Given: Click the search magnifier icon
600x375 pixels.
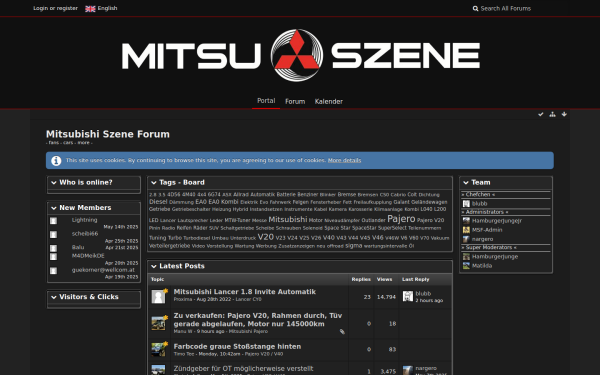Looking at the screenshot, I should [x=475, y=8].
